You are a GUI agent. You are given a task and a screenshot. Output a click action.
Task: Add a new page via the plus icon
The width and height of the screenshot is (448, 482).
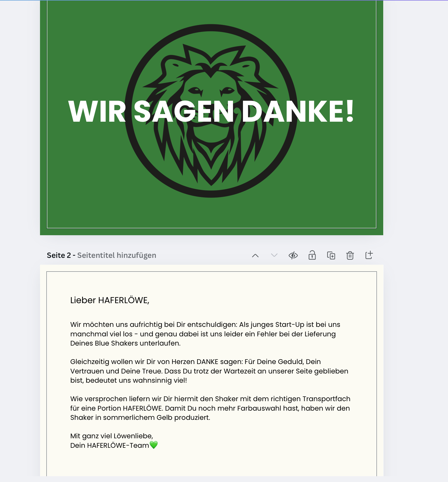tap(369, 255)
